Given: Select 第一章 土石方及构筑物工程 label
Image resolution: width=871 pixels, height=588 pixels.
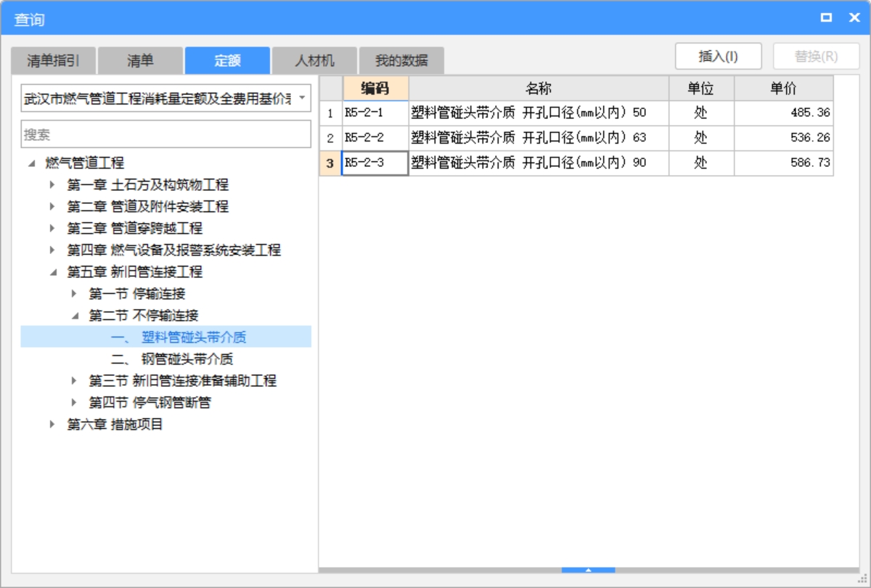Looking at the screenshot, I should (x=148, y=185).
